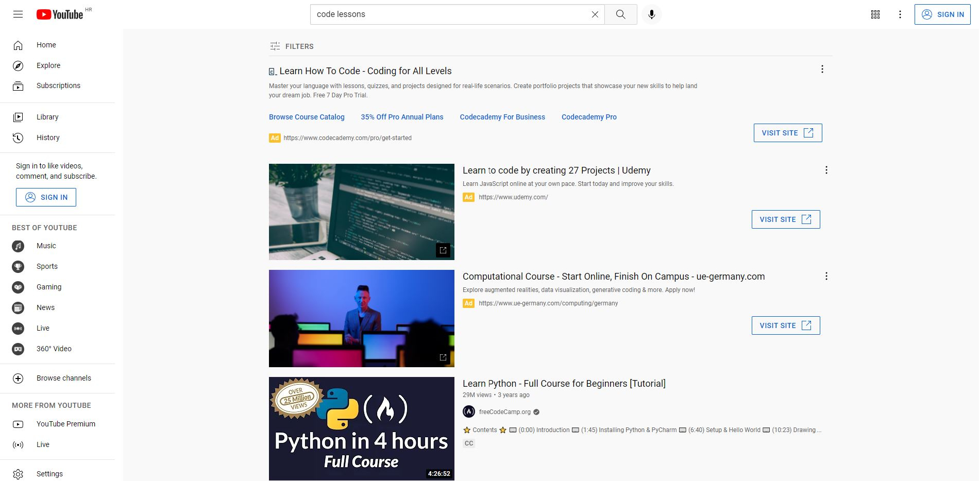Click the News icon
980x481 pixels.
[18, 308]
